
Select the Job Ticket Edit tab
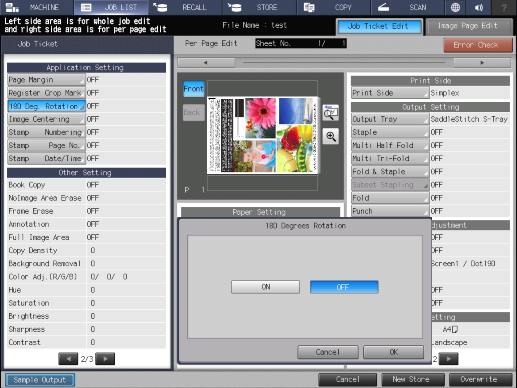[379, 27]
